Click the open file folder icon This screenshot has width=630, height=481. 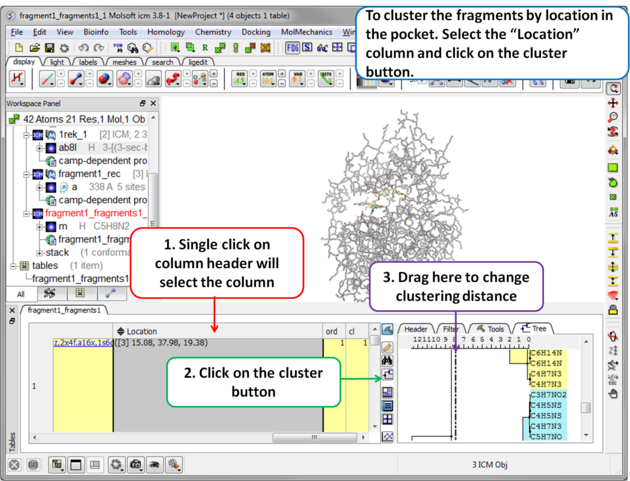point(34,47)
